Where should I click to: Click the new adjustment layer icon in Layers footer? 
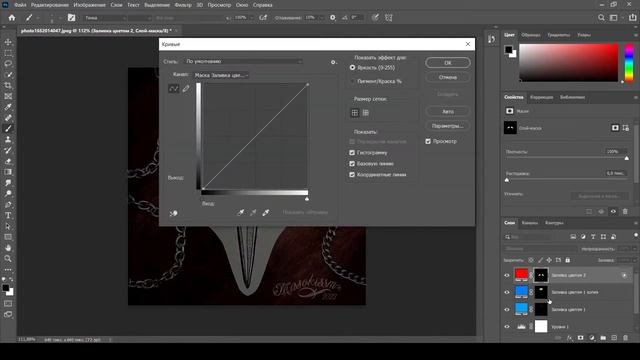592,338
